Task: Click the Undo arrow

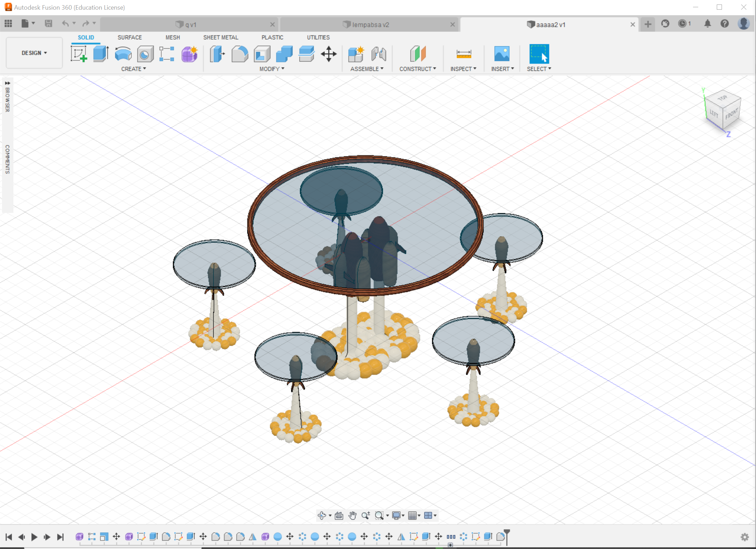Action: (x=65, y=23)
